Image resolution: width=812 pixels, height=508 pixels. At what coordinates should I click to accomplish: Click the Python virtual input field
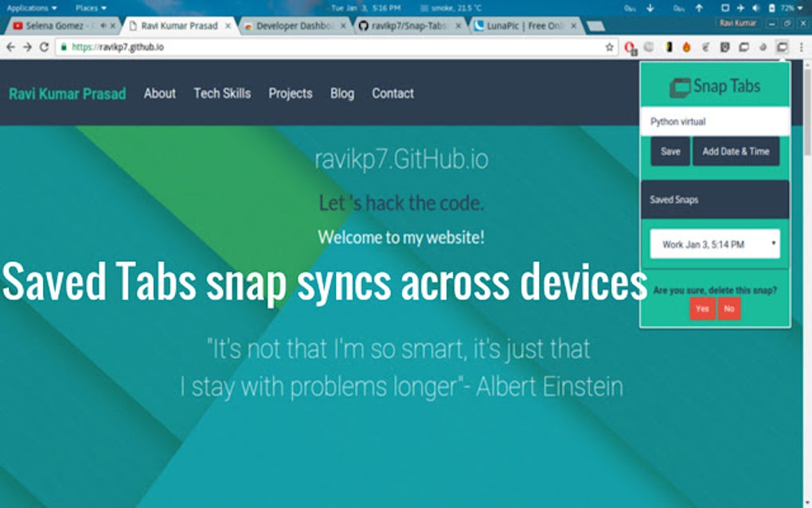pyautogui.click(x=712, y=121)
